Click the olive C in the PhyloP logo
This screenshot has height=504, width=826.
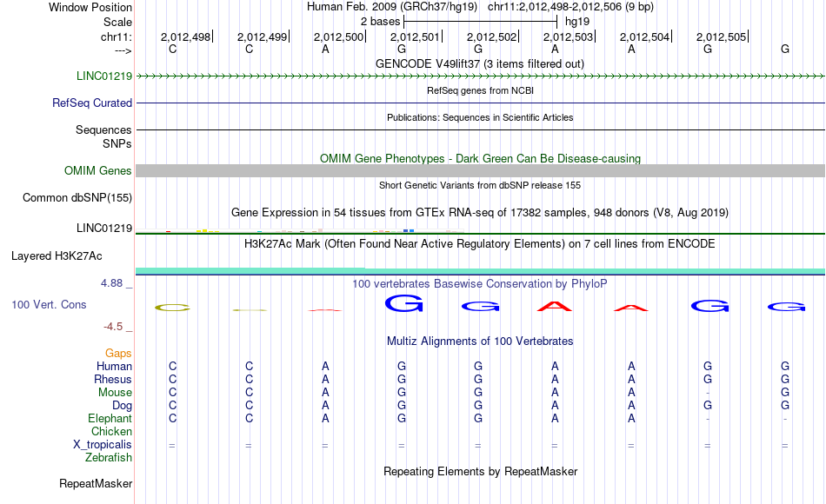[172, 308]
